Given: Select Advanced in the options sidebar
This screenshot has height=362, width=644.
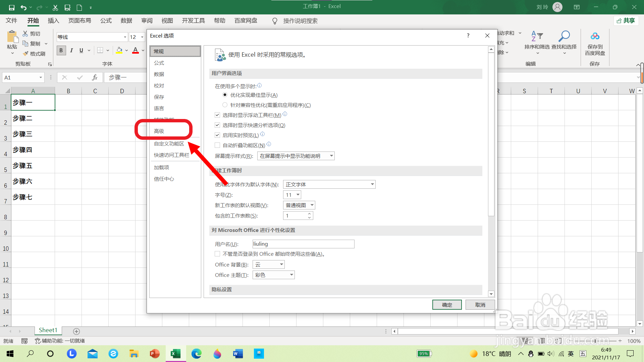Looking at the screenshot, I should click(159, 131).
